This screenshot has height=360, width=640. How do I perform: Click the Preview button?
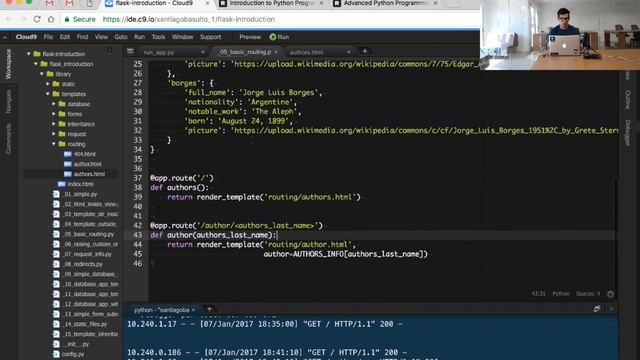250,37
